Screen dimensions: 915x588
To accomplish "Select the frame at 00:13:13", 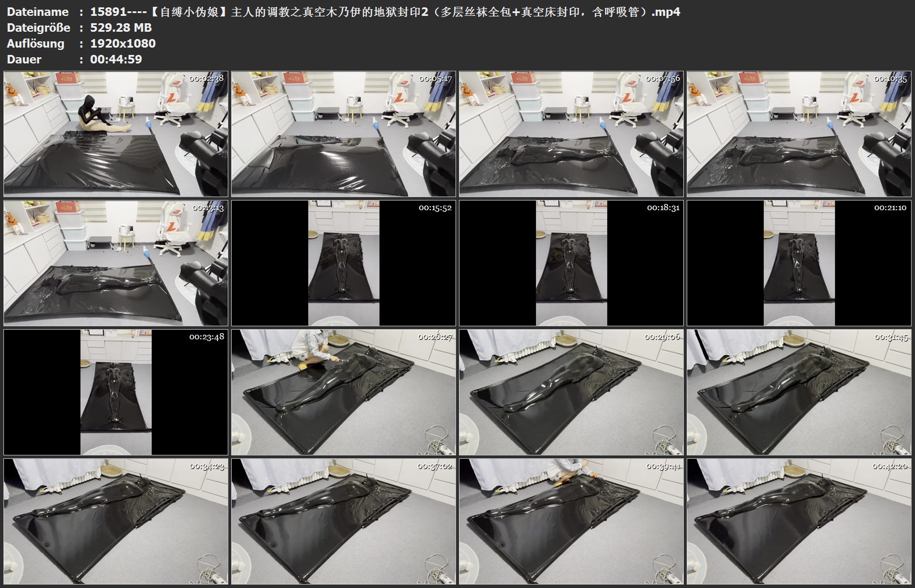I will [116, 263].
